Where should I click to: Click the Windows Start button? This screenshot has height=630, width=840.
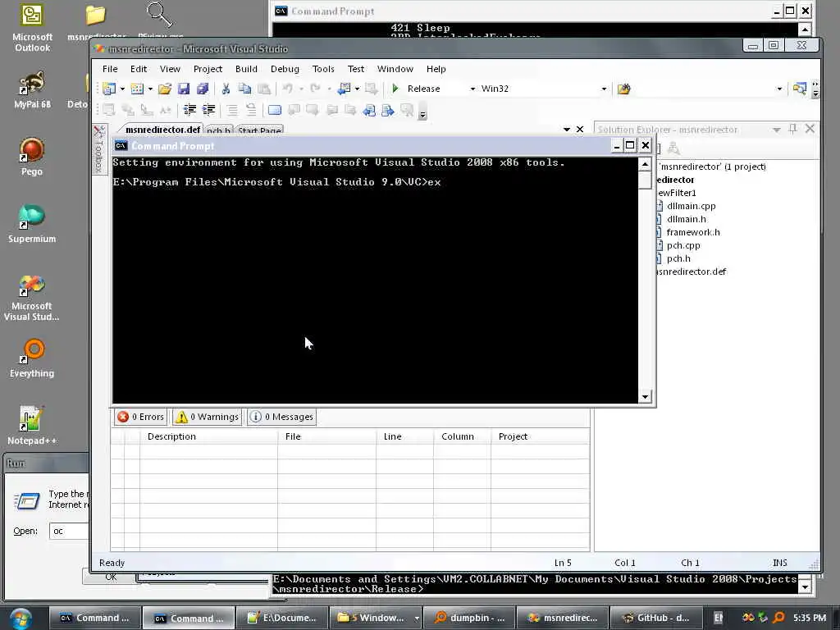(21, 619)
